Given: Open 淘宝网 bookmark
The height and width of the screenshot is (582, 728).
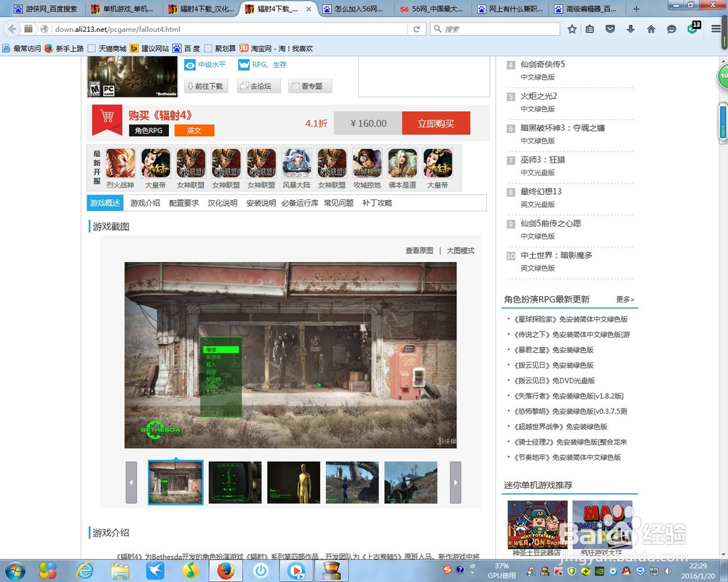Looking at the screenshot, I should tap(276, 48).
